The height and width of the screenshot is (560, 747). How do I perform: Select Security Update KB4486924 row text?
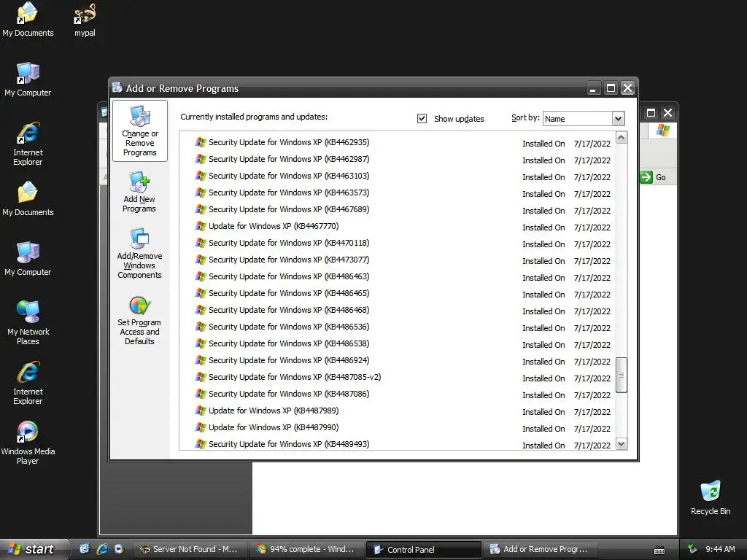289,360
